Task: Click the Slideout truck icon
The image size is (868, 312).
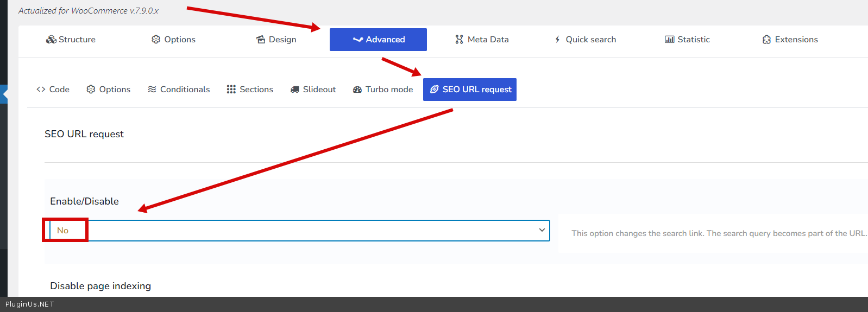Action: click(294, 90)
